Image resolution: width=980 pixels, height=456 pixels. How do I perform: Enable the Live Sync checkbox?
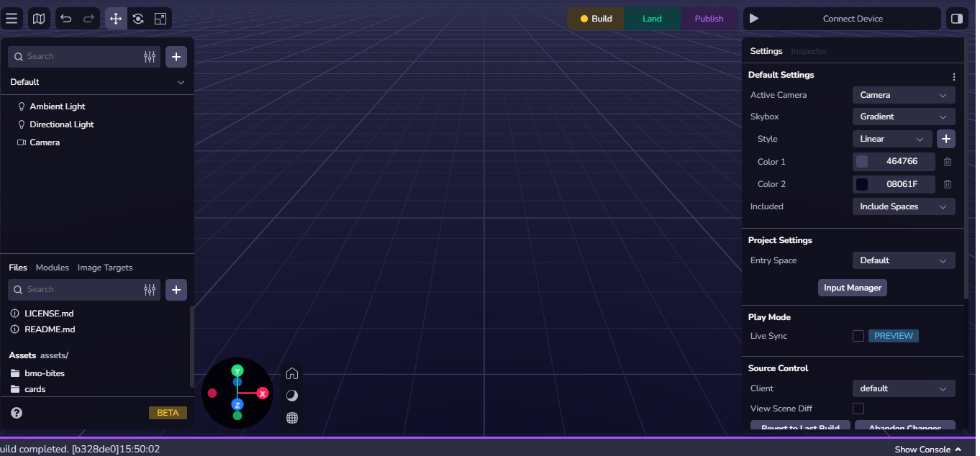coord(858,336)
